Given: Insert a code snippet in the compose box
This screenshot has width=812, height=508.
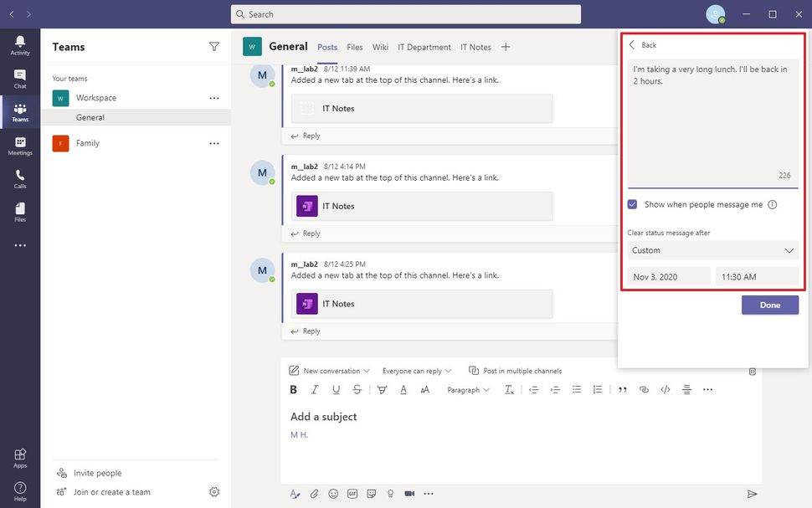Looking at the screenshot, I should [665, 389].
